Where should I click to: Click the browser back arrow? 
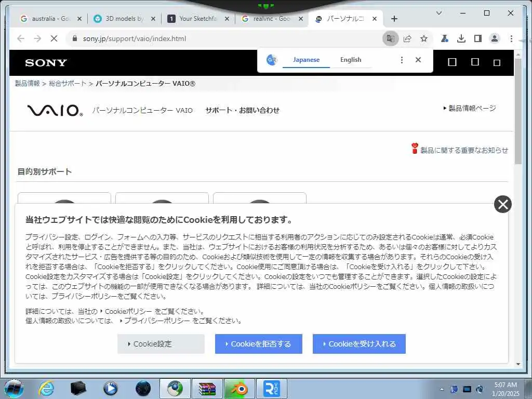pos(21,38)
